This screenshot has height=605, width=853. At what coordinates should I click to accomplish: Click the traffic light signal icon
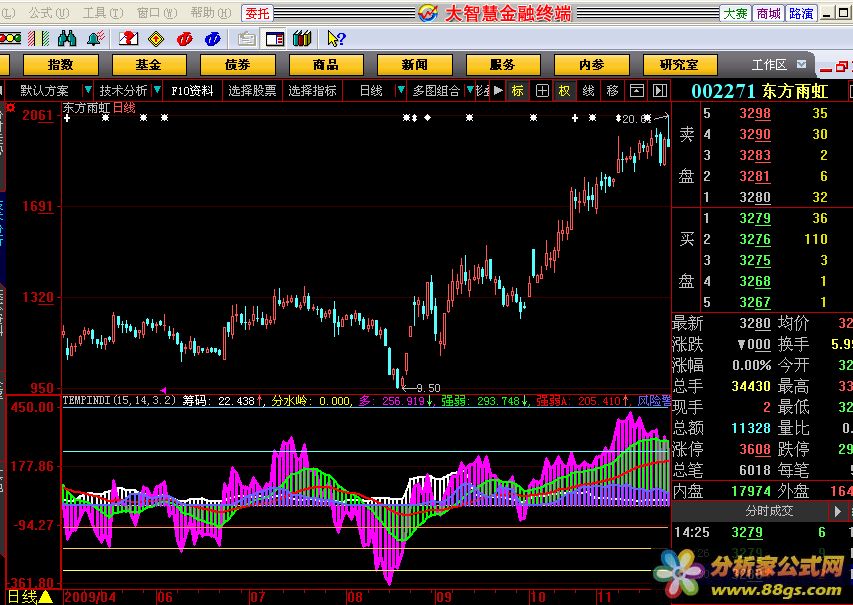click(x=10, y=38)
